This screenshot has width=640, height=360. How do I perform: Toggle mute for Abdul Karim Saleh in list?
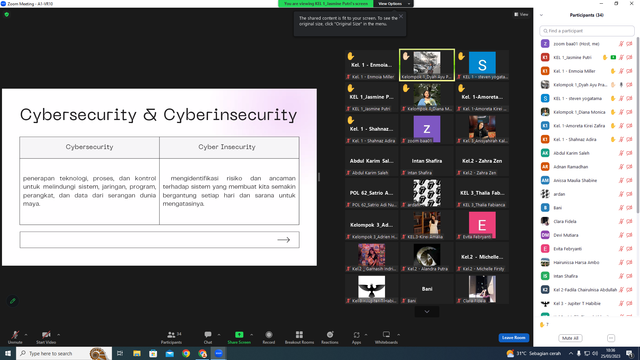tap(621, 153)
